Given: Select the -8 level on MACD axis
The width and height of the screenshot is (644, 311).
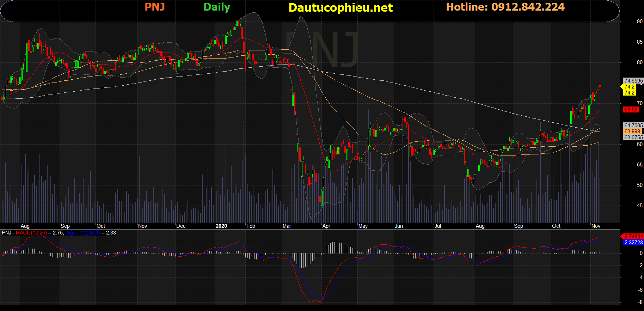Looking at the screenshot, I should [x=640, y=302].
